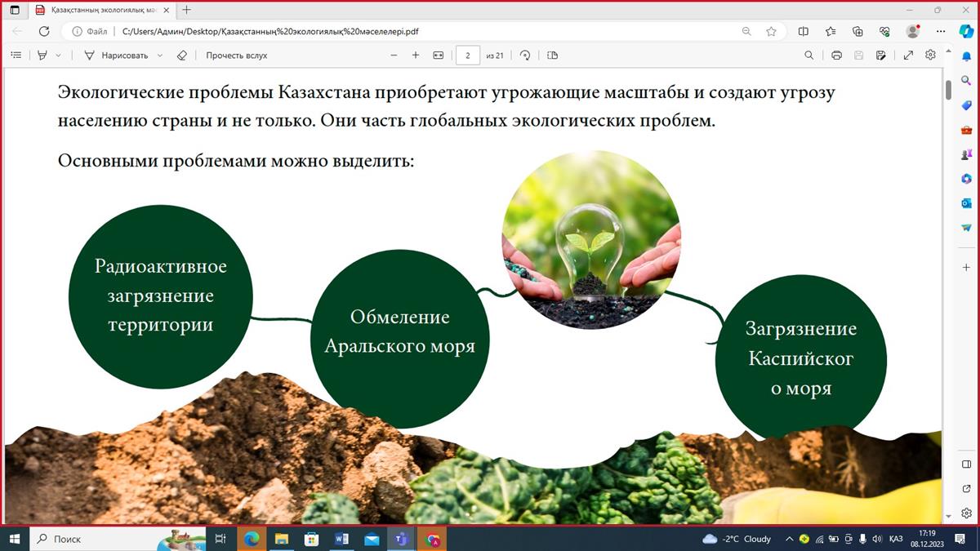Show hidden system tray icons
The width and height of the screenshot is (980, 551).
(x=789, y=539)
